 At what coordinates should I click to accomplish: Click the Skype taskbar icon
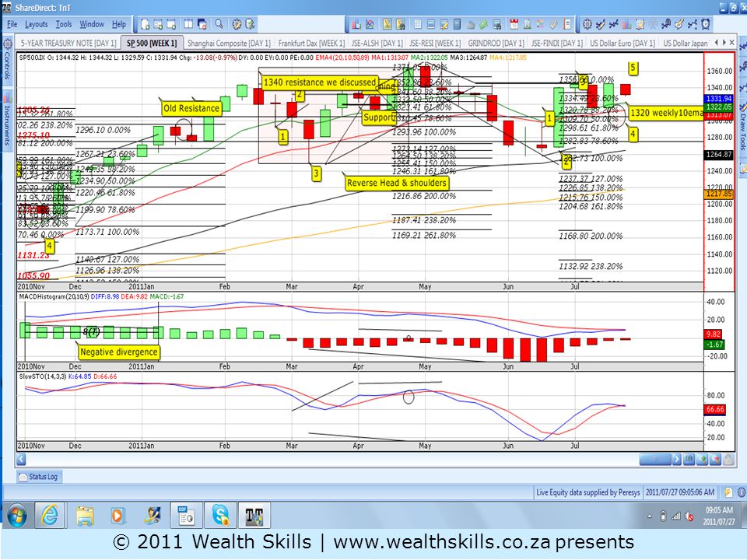221,515
